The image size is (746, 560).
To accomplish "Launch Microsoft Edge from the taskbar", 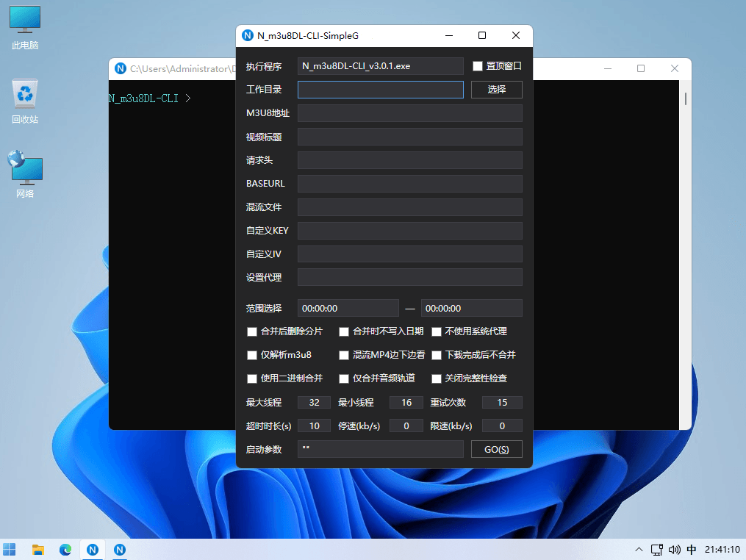I will [x=65, y=550].
